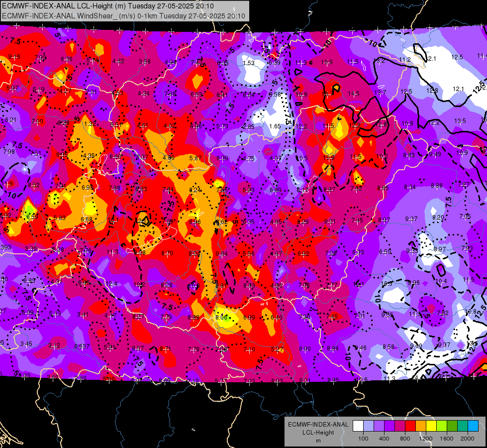The width and height of the screenshot is (487, 448).
Task: Click the wind shear value 3.58
Action: (145, 62)
